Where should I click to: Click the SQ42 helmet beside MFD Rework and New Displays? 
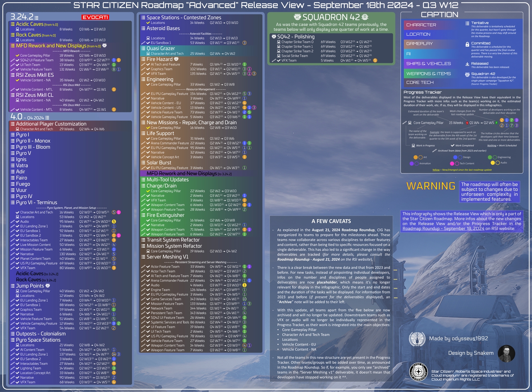[105, 46]
